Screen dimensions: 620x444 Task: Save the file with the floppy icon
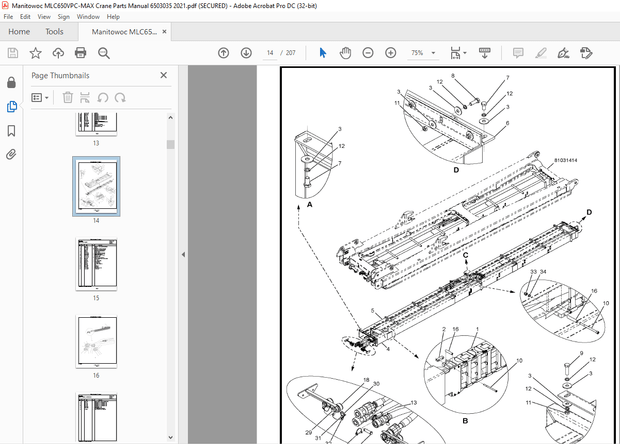13,53
